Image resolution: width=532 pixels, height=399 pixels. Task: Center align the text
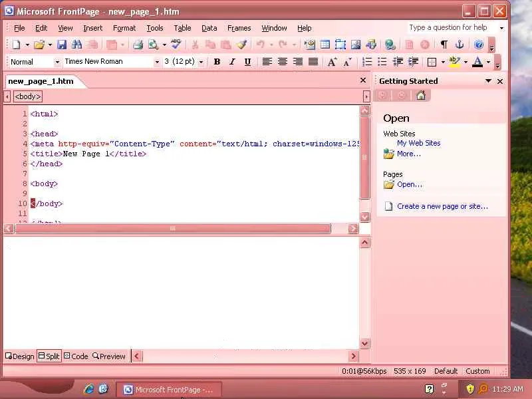[x=282, y=62]
